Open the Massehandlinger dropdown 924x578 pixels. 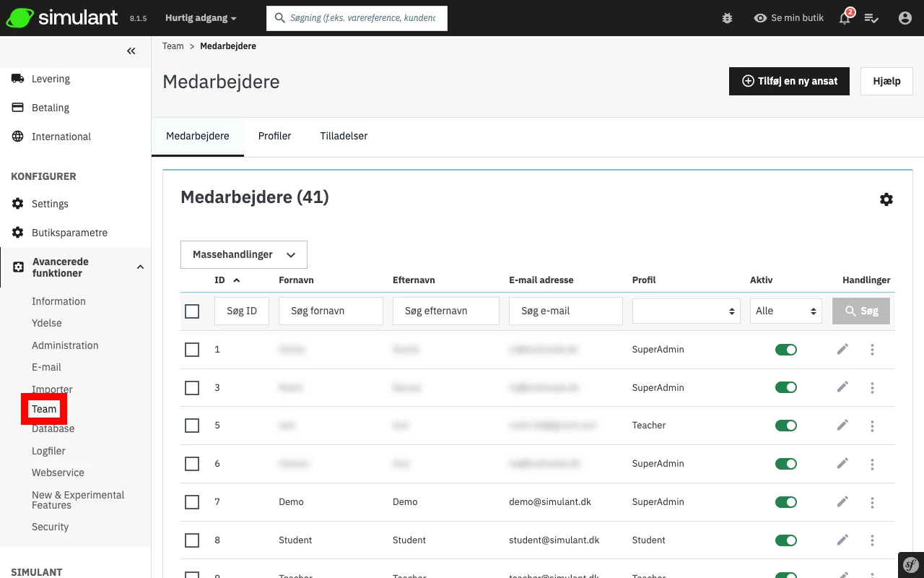[x=244, y=254]
